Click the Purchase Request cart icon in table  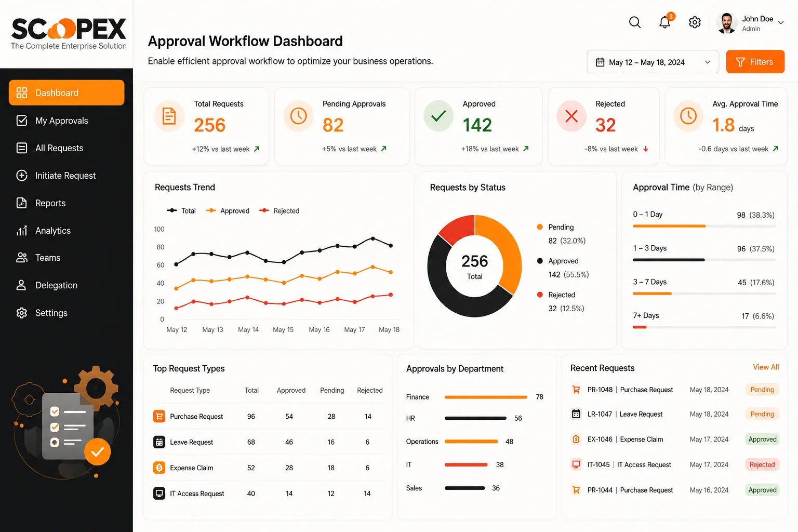(159, 416)
